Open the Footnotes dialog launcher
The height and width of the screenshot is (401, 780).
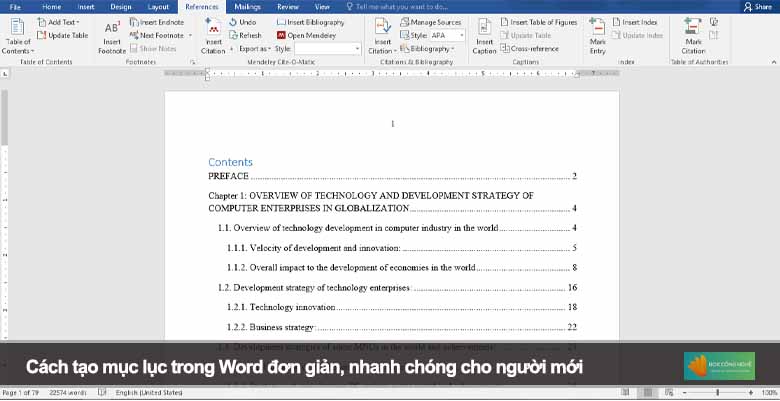193,62
